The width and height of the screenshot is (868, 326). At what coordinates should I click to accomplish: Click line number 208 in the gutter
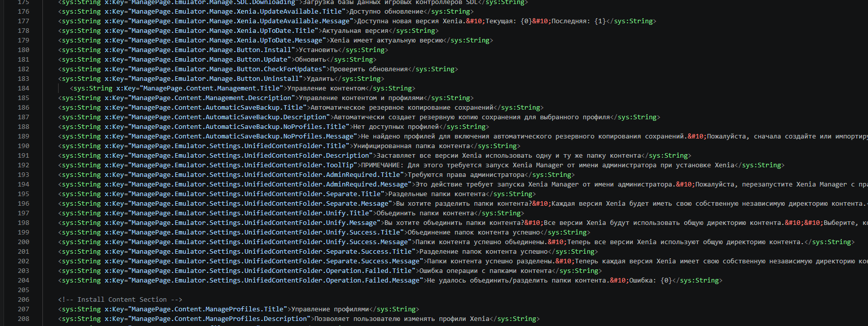tap(24, 318)
